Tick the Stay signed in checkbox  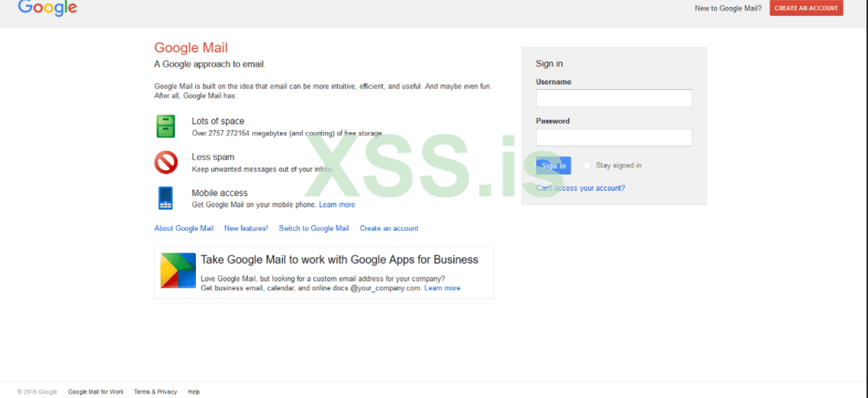coord(587,165)
